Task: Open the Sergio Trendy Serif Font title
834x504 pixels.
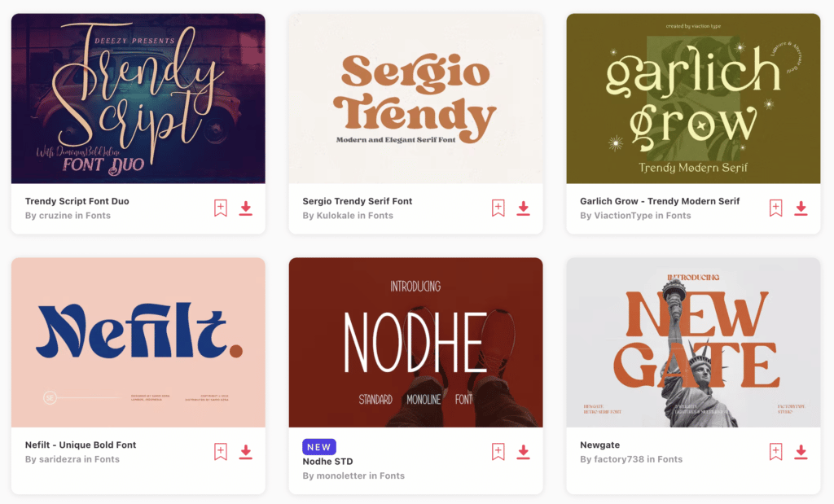Action: pyautogui.click(x=358, y=201)
